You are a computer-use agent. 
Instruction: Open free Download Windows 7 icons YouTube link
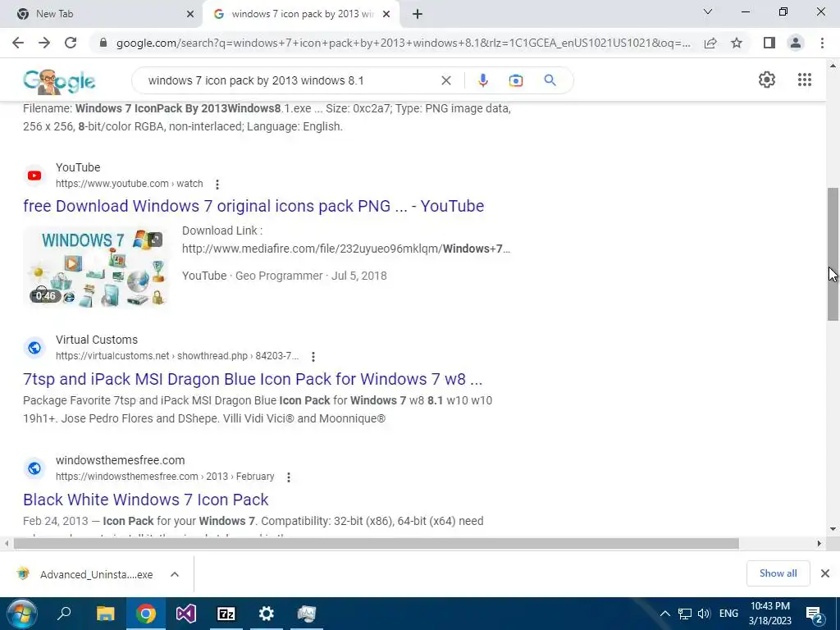pos(253,206)
